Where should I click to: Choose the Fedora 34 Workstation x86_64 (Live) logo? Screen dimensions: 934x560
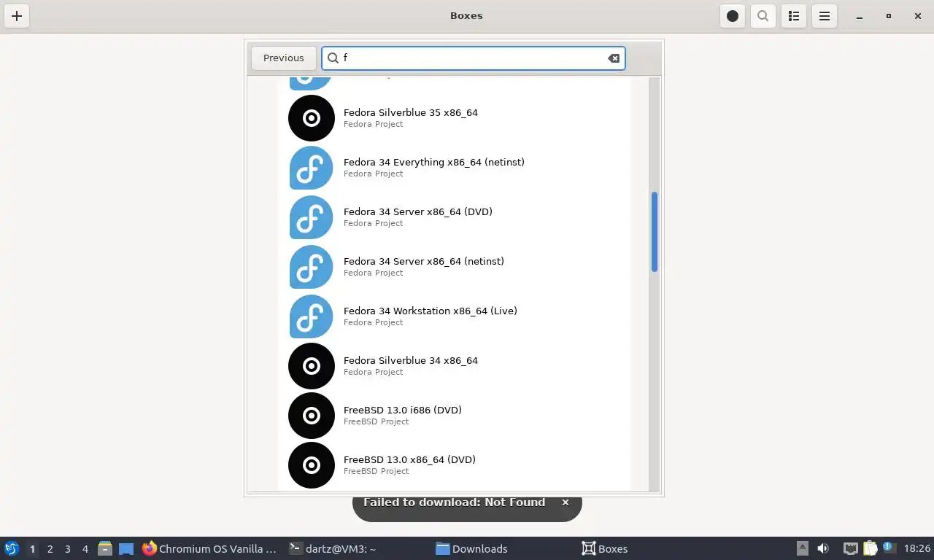pos(312,316)
